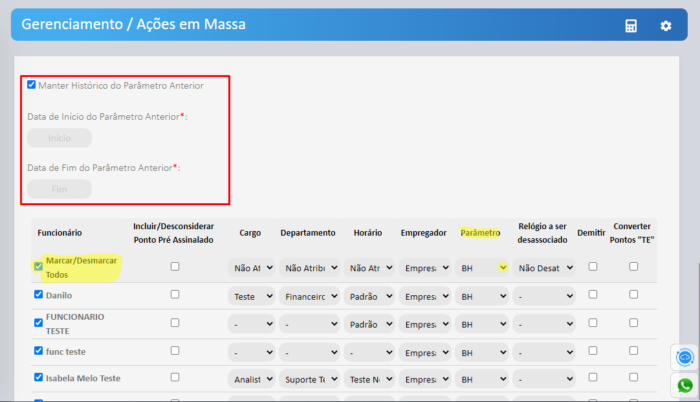Click the blue support chat icon
The image size is (700, 402).
(x=685, y=357)
